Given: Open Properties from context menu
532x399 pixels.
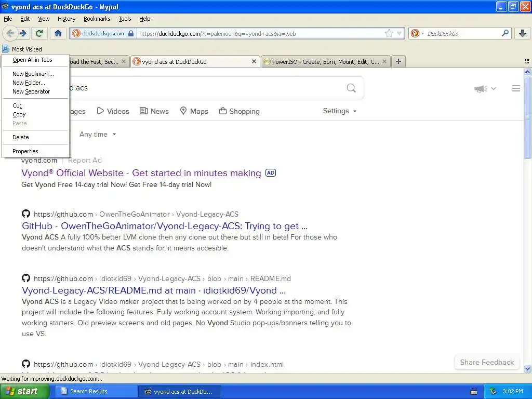Looking at the screenshot, I should click(x=35, y=151).
